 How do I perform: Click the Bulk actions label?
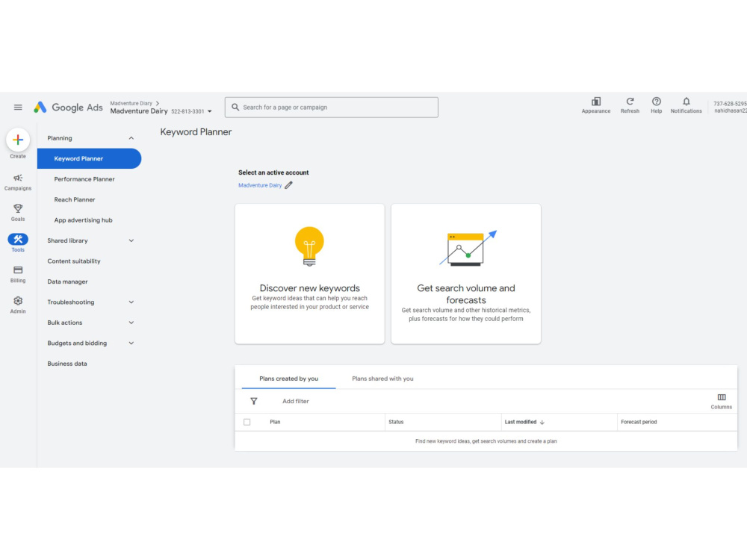[x=65, y=323]
